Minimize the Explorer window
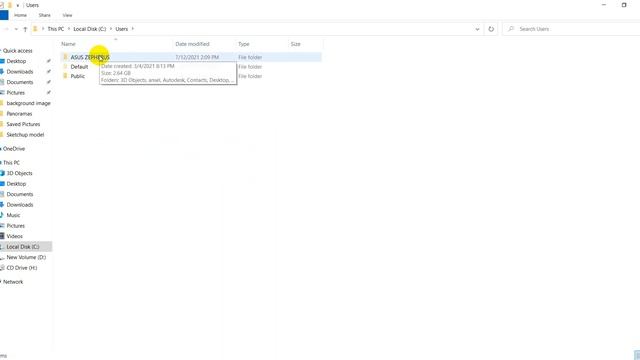This screenshot has width=640, height=360. tap(604, 5)
